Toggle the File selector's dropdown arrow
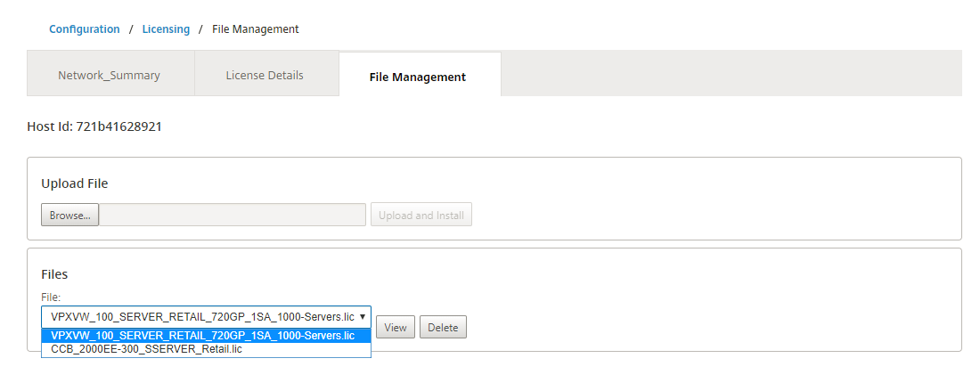980x391 pixels. coord(363,317)
